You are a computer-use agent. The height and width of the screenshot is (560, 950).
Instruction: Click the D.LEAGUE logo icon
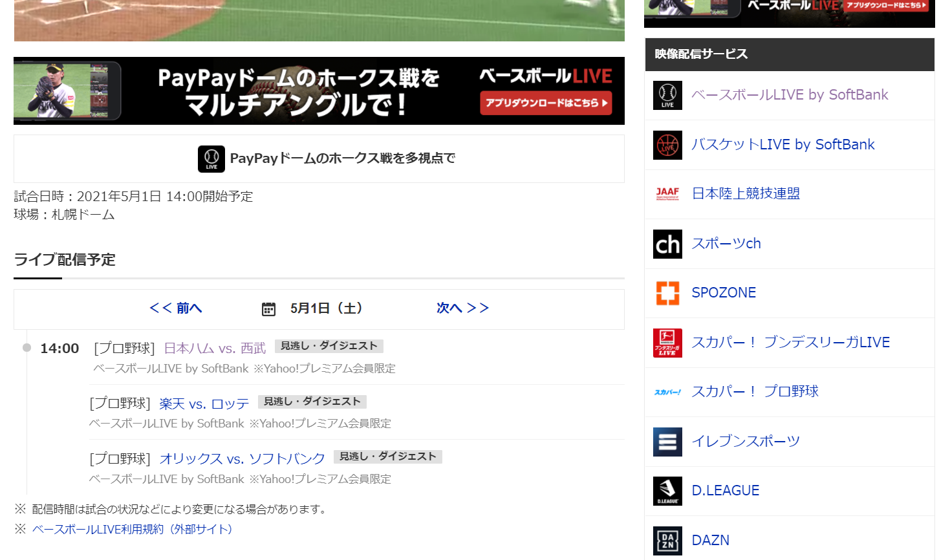[667, 491]
